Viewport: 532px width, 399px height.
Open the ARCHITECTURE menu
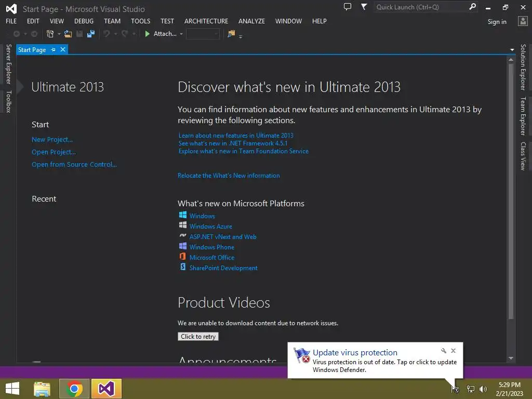click(206, 21)
